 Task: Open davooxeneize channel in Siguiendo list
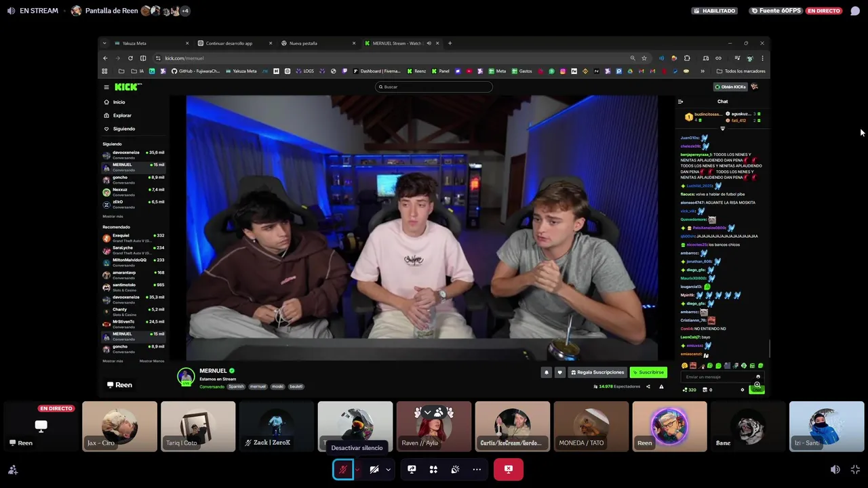point(134,155)
